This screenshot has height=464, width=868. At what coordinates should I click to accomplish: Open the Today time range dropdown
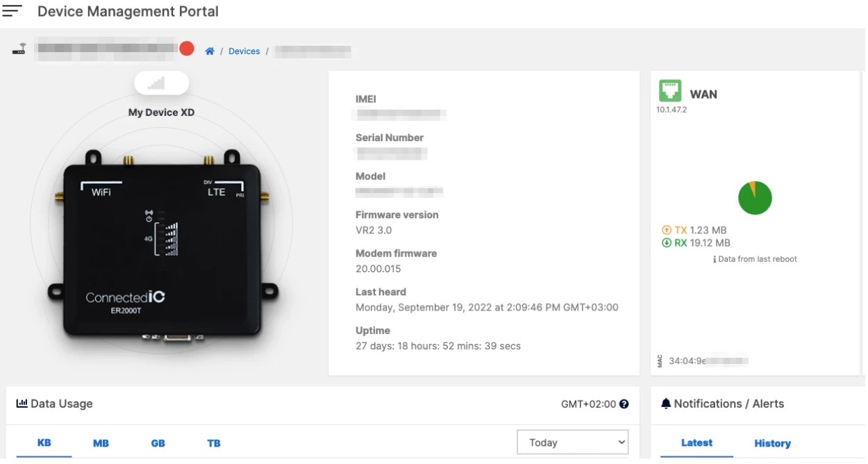click(x=572, y=442)
